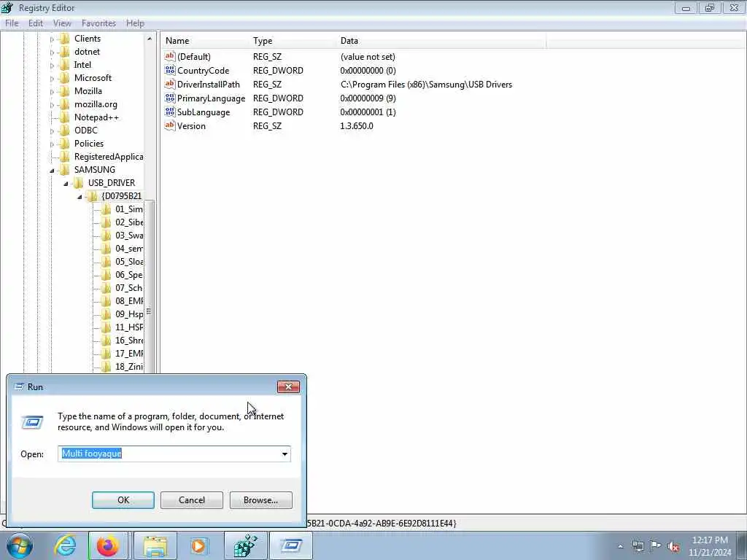Collapse the SAMSUNG tree node
This screenshot has height=560, width=747.
(x=52, y=171)
